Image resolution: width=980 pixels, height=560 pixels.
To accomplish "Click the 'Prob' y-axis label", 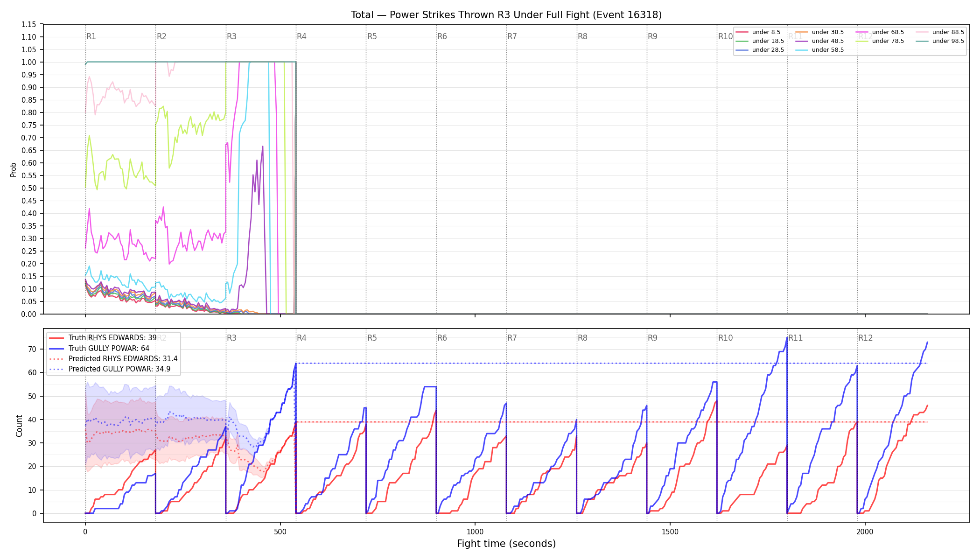I will (x=14, y=169).
